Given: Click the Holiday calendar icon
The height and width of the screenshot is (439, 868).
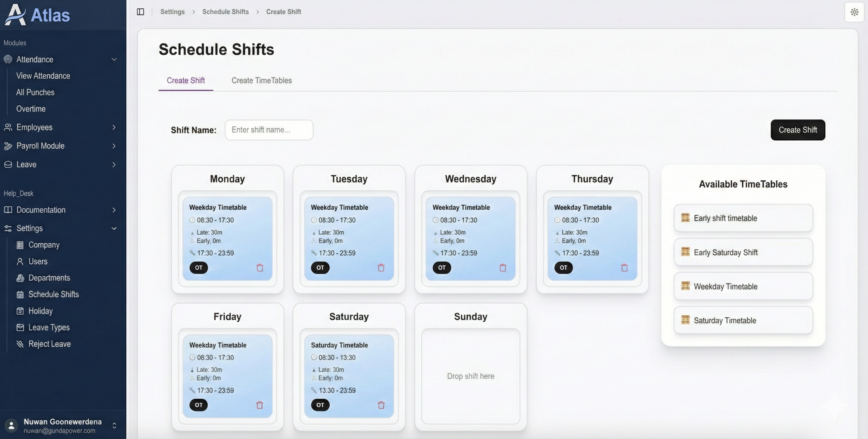Looking at the screenshot, I should (x=20, y=311).
